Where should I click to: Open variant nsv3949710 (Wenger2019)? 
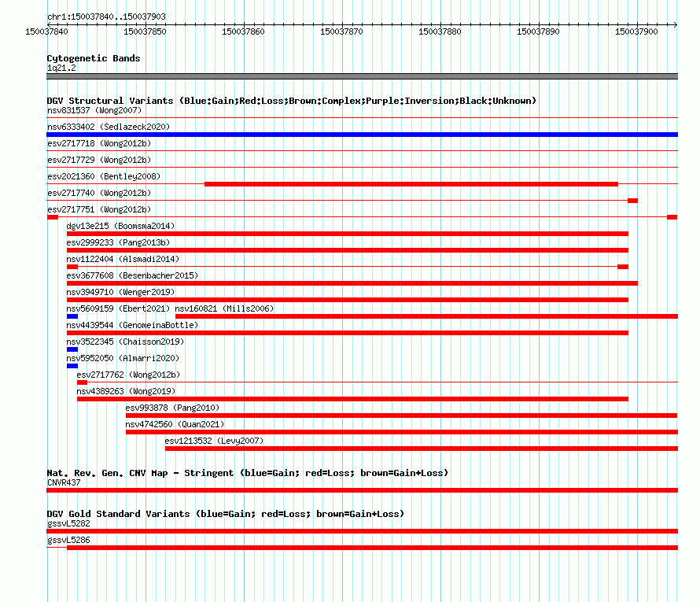tap(120, 292)
